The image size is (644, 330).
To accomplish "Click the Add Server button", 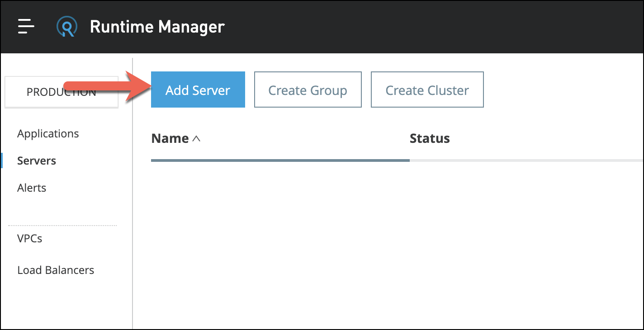I will pyautogui.click(x=198, y=90).
